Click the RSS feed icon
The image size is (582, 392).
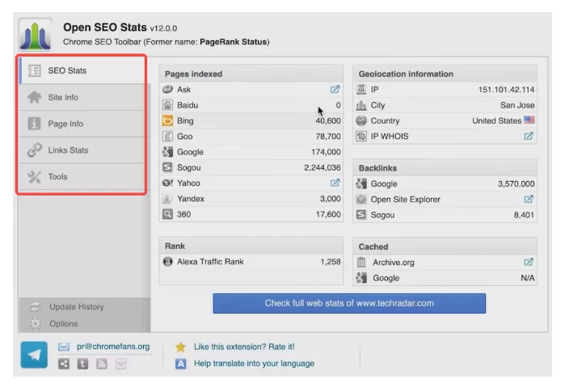click(102, 365)
